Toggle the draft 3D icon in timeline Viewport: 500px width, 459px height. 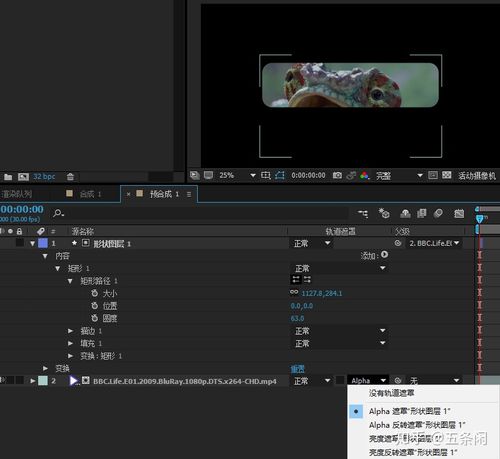tap(384, 213)
